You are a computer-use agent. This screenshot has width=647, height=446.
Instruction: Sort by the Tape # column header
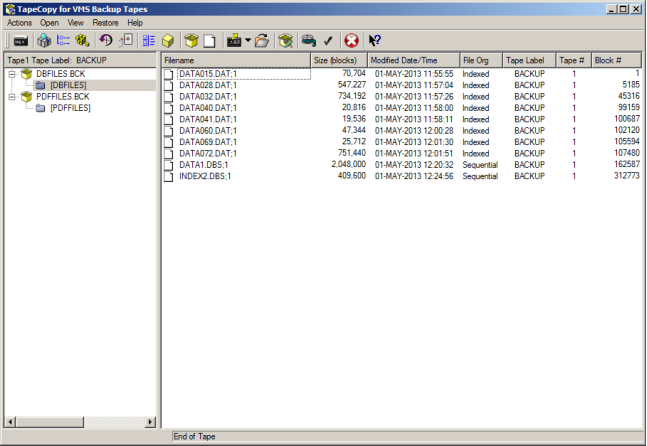574,60
